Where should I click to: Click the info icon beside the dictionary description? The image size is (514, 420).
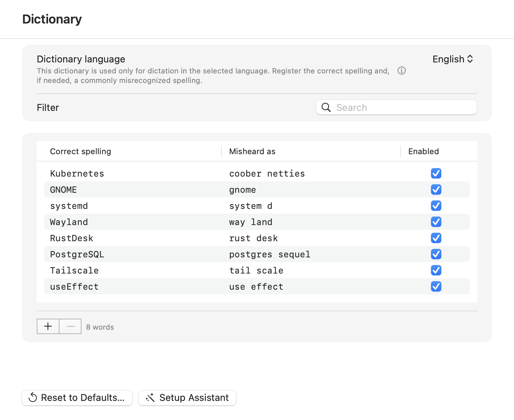coord(402,70)
